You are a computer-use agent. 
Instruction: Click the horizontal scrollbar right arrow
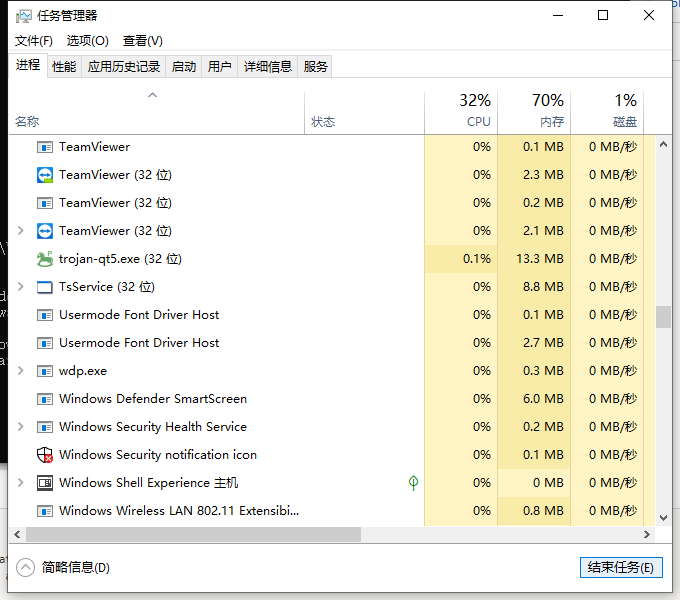click(647, 535)
